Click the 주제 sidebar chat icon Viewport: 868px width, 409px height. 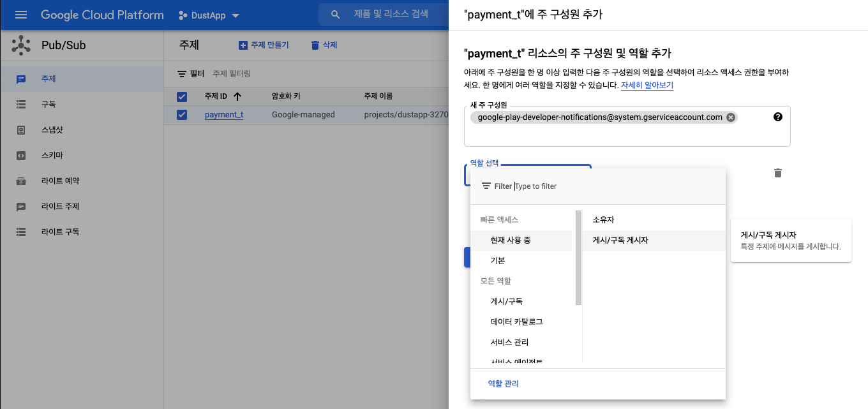pyautogui.click(x=21, y=79)
